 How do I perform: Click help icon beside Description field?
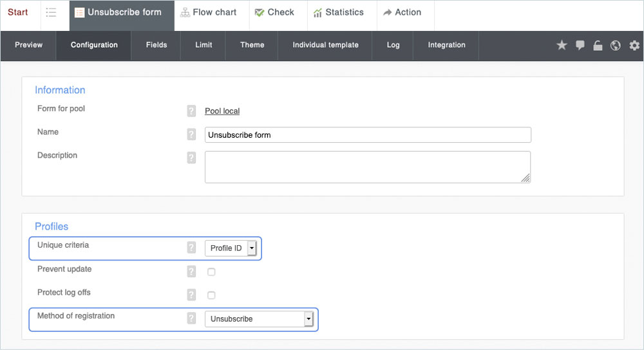point(191,158)
